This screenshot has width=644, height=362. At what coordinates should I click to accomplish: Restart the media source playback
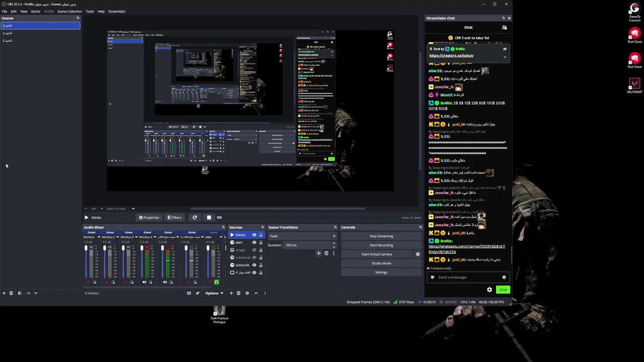tap(195, 218)
